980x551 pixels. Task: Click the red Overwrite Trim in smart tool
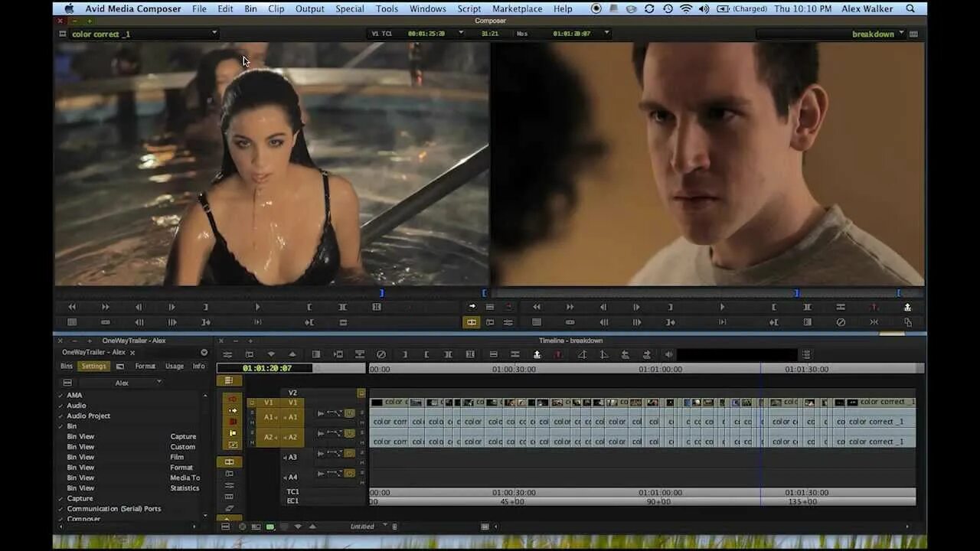point(233,422)
